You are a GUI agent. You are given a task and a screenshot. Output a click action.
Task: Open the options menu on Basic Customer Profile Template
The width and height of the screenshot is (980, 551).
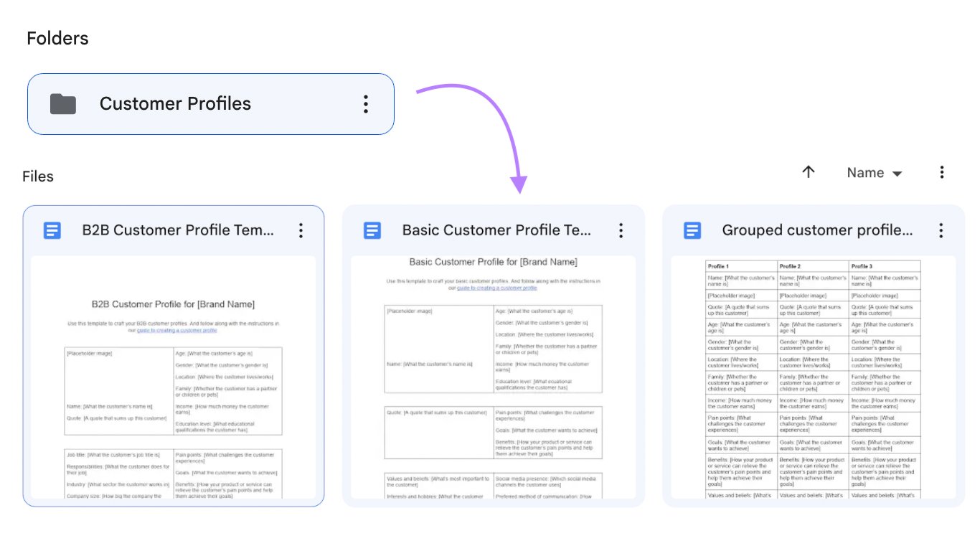[621, 230]
